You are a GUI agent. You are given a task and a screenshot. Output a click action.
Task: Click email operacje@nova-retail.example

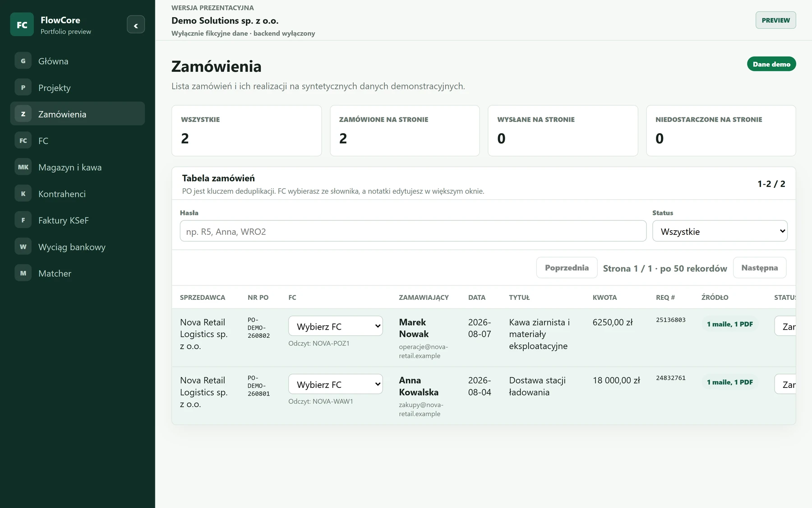[x=423, y=351]
